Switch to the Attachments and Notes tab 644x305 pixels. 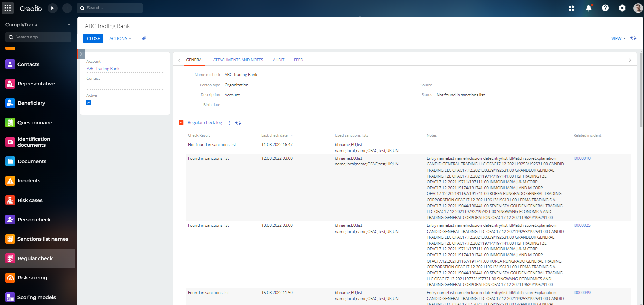pyautogui.click(x=238, y=60)
